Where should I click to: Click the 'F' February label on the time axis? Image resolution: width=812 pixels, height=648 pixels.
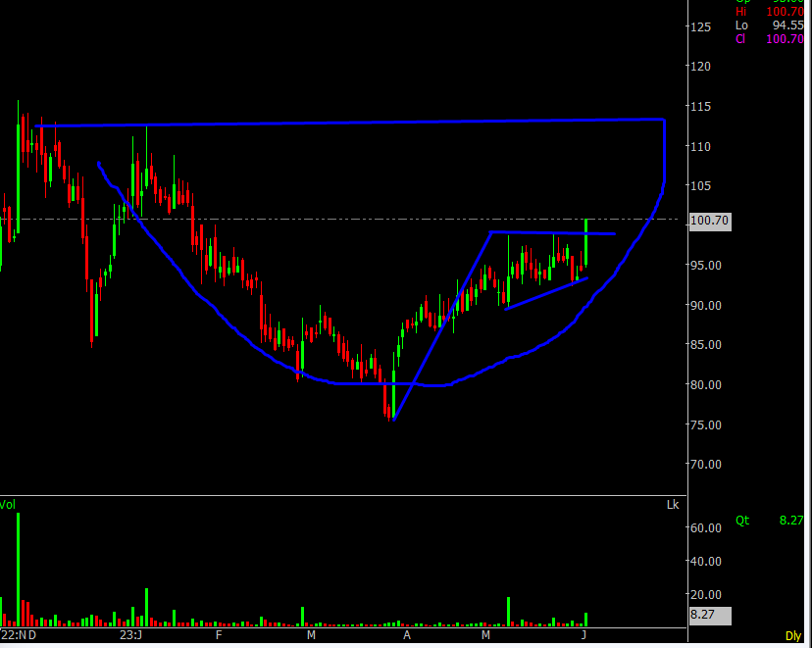click(219, 635)
